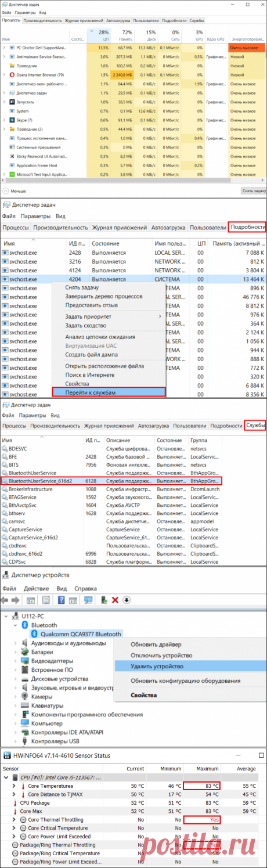Select the Application Frame Host process row
Viewport: 267px width, 868px height.
coord(133,165)
